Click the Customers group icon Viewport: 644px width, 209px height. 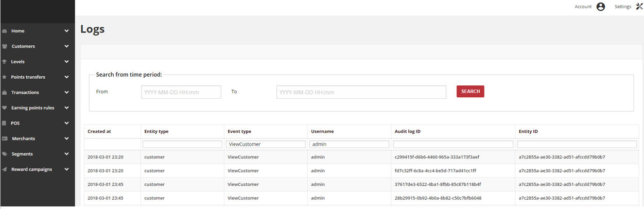[x=5, y=46]
